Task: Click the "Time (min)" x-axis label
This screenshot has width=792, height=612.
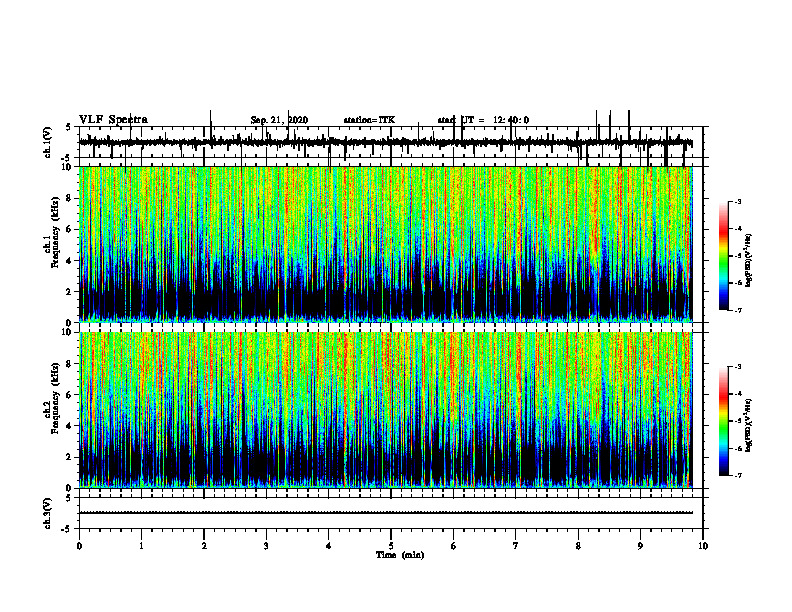Action: pos(400,555)
